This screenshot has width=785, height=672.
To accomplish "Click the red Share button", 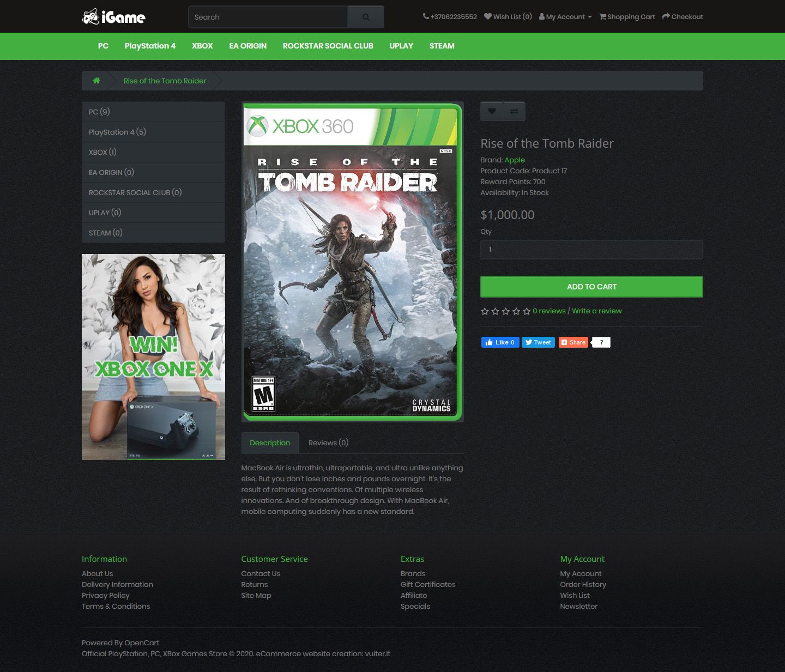I will (x=573, y=342).
